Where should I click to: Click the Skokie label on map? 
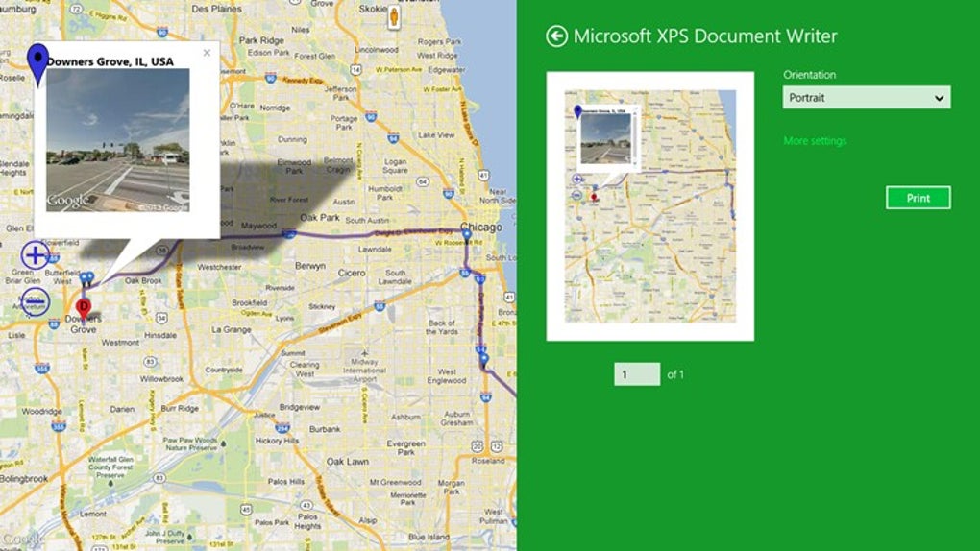373,9
